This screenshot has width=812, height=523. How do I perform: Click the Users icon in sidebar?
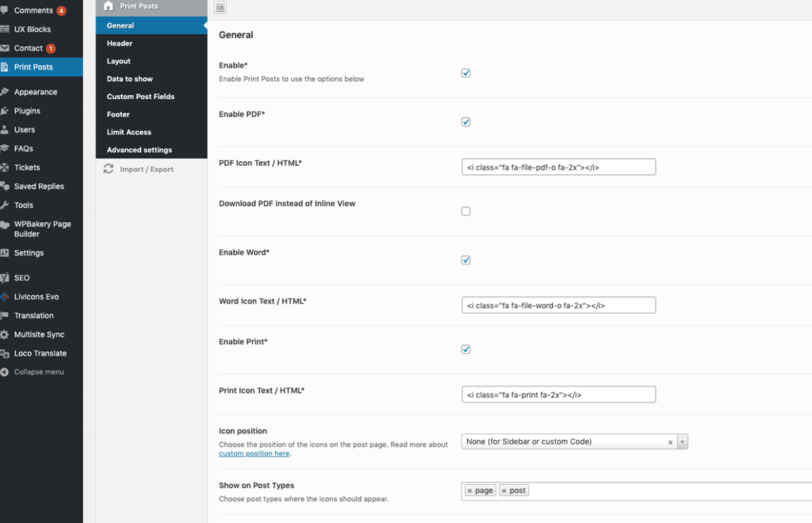pyautogui.click(x=6, y=129)
